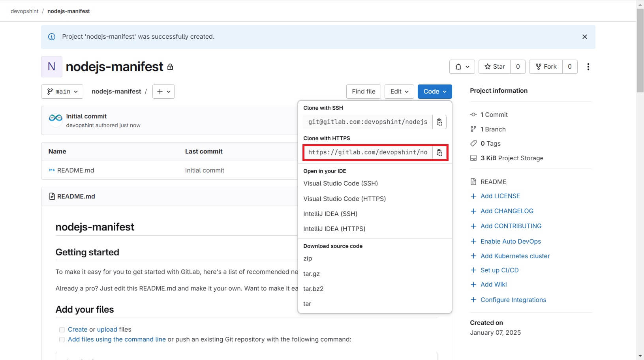Click the Find file button
Viewport: 644px width, 360px height.
coord(363,91)
